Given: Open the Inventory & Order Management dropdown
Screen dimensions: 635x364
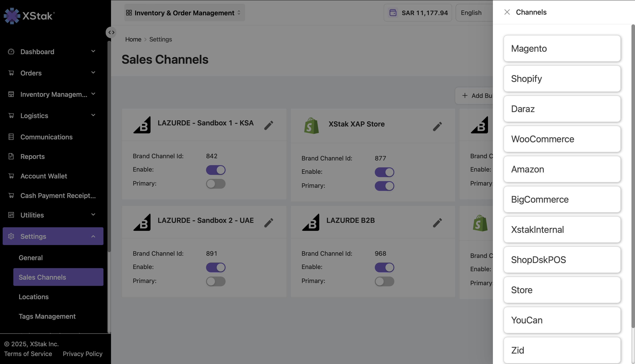Looking at the screenshot, I should tap(184, 13).
